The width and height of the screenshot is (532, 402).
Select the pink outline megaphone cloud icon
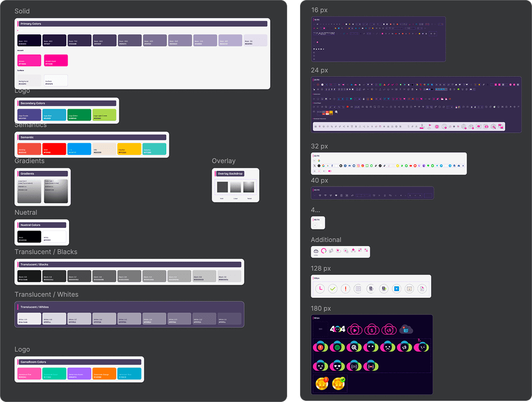pos(389,329)
